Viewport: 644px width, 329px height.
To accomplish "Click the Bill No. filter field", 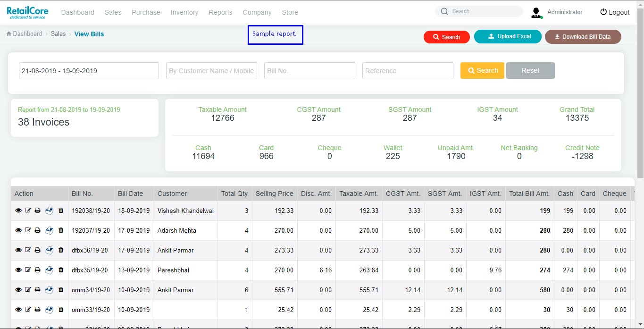I will [x=309, y=71].
